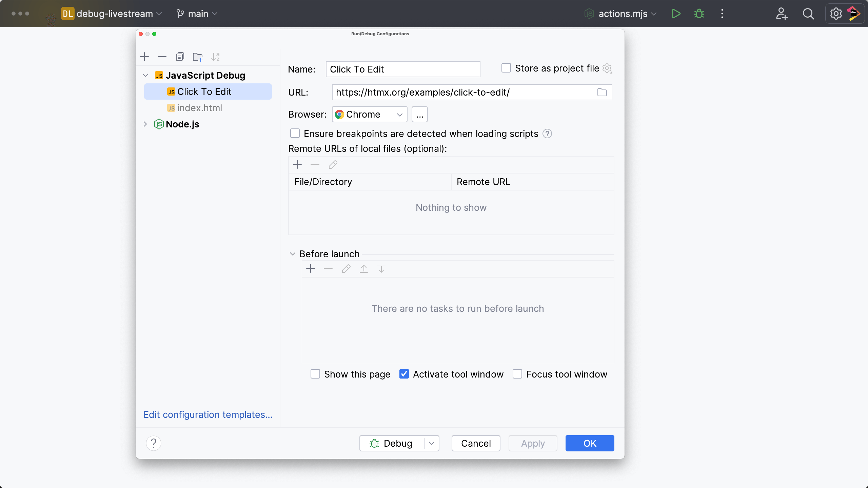Expand the Node.js configuration group
This screenshot has height=488, width=868.
145,124
